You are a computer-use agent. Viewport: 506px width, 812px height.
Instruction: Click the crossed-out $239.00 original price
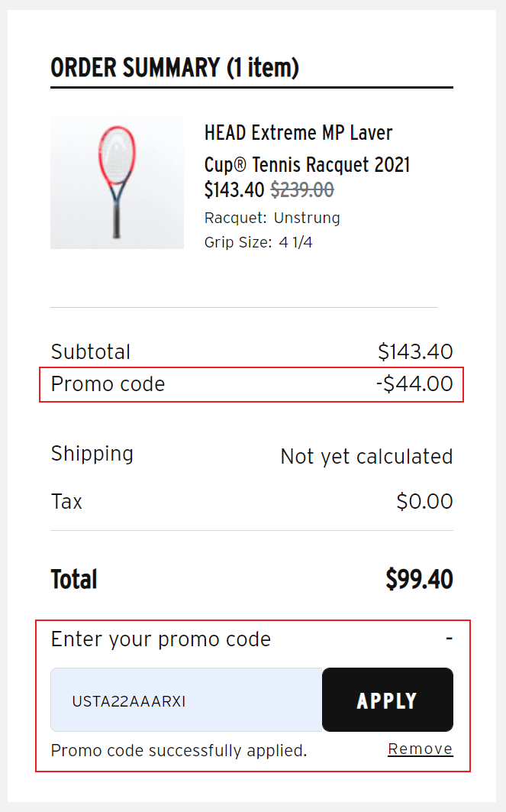(302, 189)
